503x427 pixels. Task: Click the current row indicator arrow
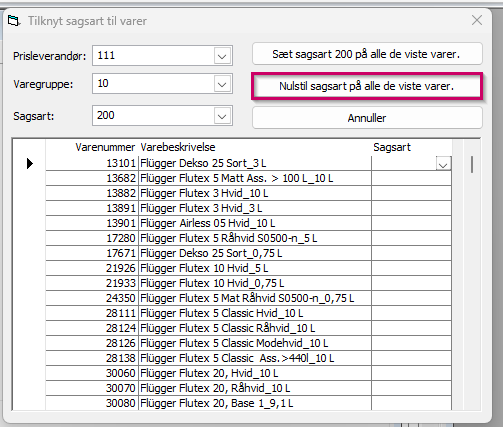[x=30, y=163]
